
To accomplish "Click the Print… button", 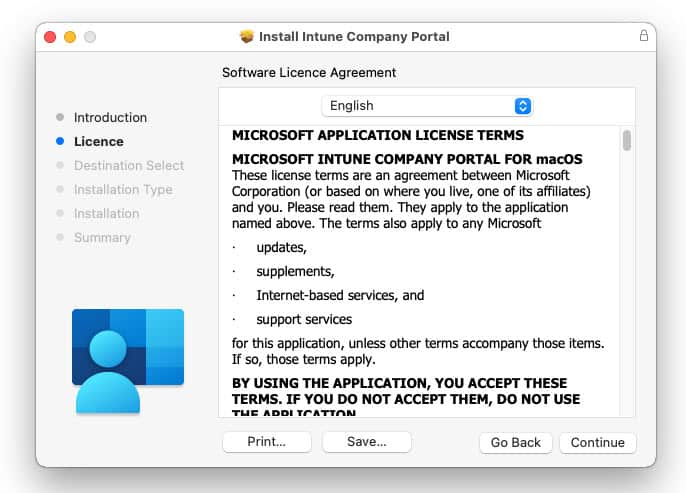I will pos(267,442).
